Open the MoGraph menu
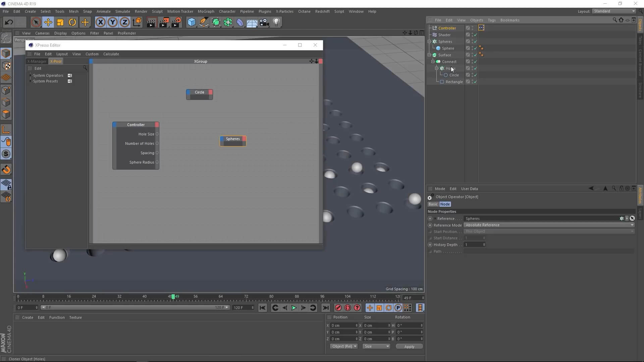The height and width of the screenshot is (362, 644). (206, 11)
